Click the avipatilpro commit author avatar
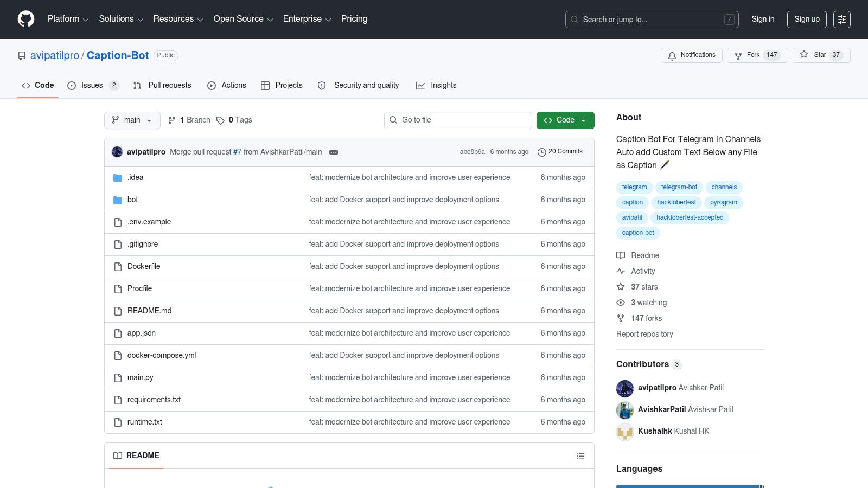This screenshot has height=488, width=868. click(x=117, y=152)
